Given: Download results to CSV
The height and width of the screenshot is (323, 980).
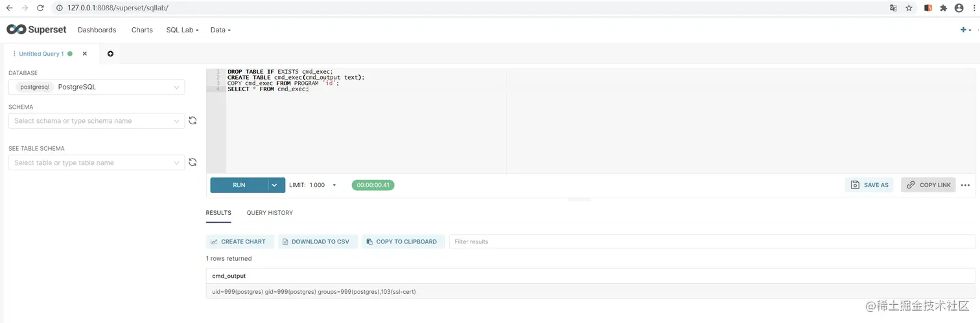Looking at the screenshot, I should click(318, 241).
